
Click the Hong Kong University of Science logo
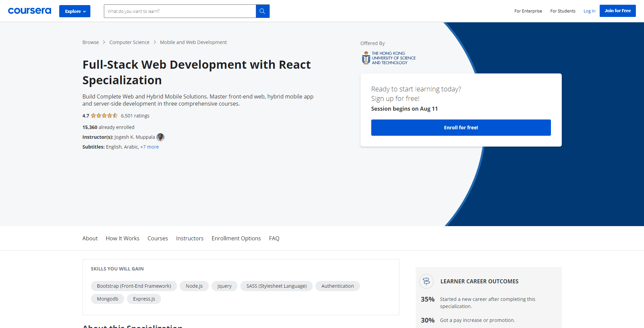click(388, 58)
